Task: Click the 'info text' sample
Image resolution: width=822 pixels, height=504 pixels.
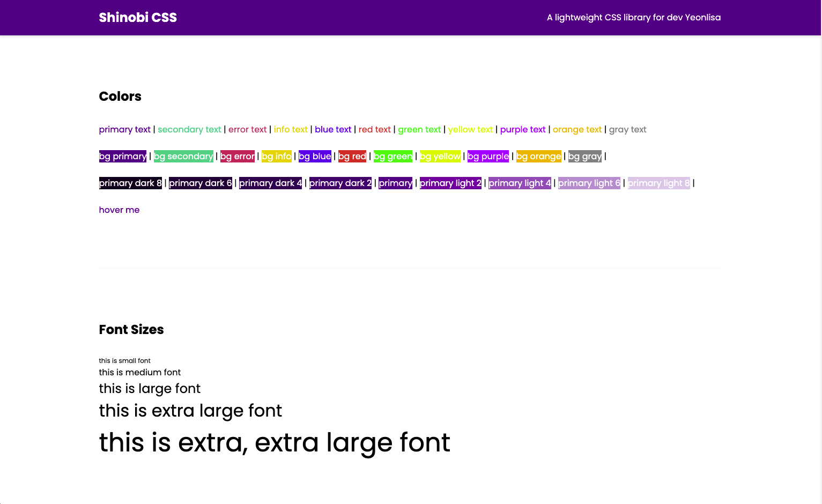Action: point(291,129)
